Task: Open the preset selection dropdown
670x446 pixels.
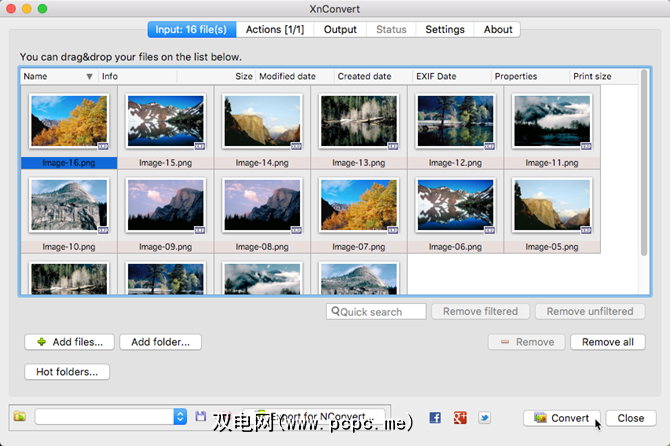Action: pos(111,417)
